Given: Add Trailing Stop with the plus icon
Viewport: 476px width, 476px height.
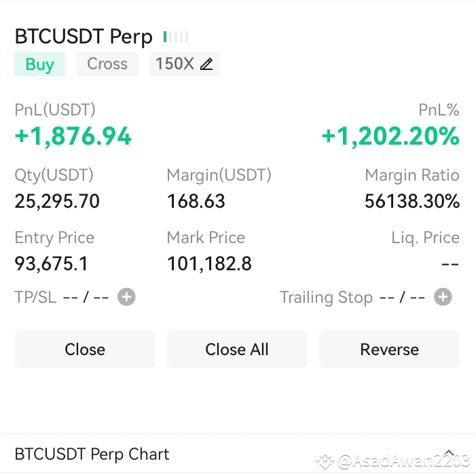Looking at the screenshot, I should [443, 297].
